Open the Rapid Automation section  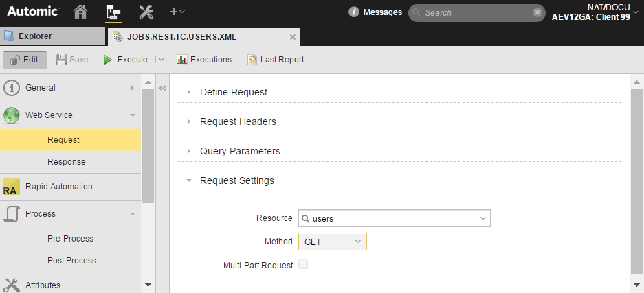(70, 187)
